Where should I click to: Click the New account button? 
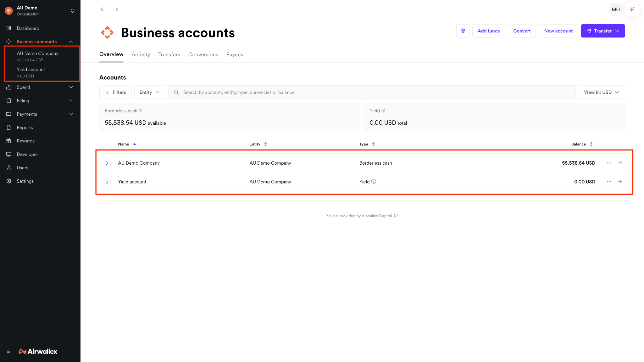[x=558, y=31]
